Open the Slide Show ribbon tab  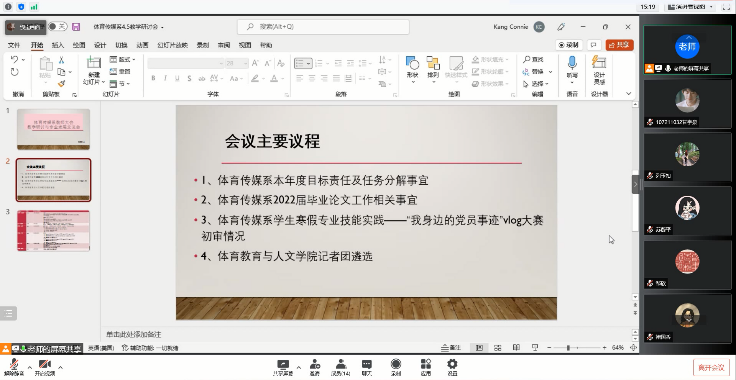(172, 45)
